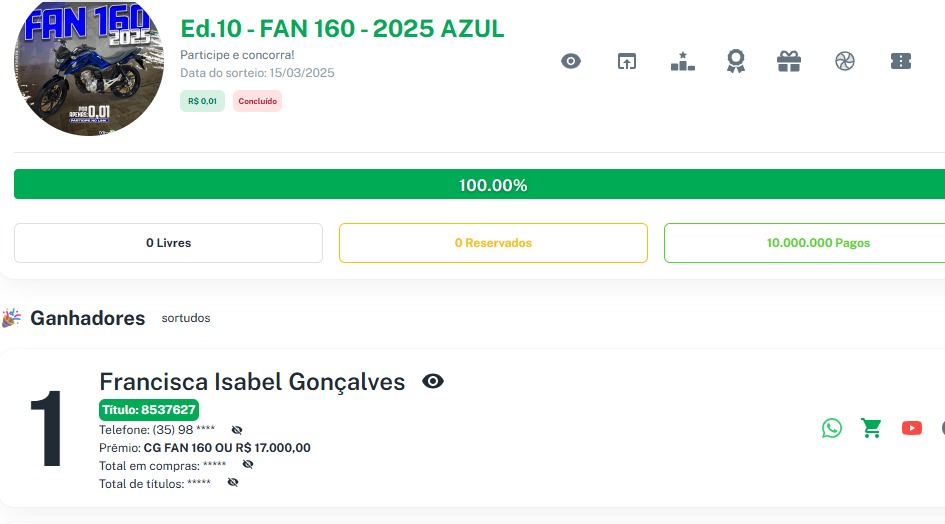Screen dimensions: 945x524
Task: Unhide the Total de títulos value
Action: pyautogui.click(x=233, y=483)
